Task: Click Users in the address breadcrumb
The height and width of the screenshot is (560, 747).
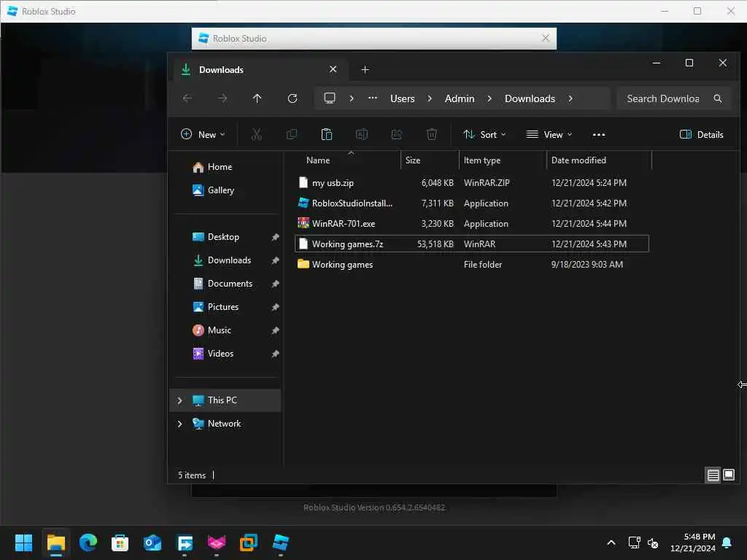Action: click(x=403, y=98)
